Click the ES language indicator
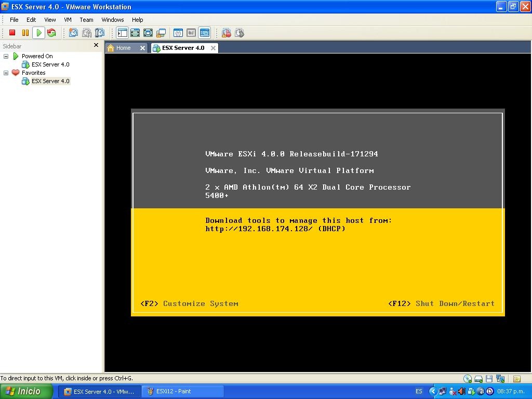The width and height of the screenshot is (532, 399). [x=419, y=391]
